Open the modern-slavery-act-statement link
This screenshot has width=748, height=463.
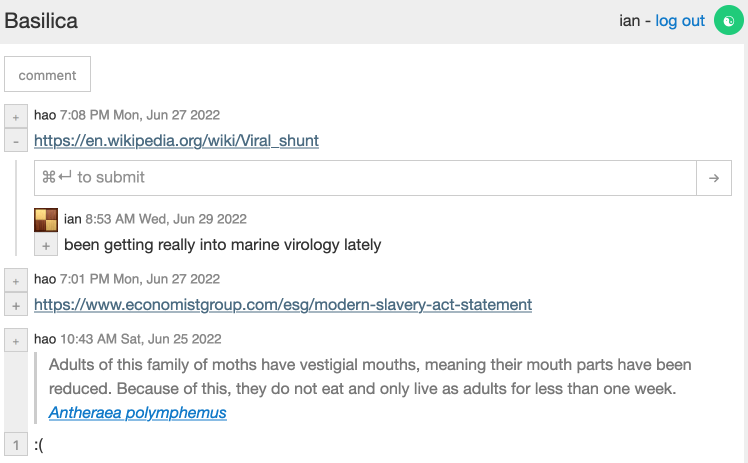(283, 304)
